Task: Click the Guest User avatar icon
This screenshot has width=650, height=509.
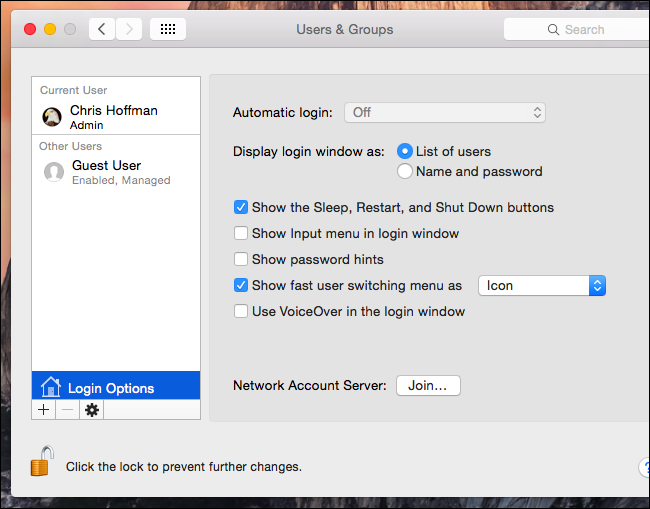Action: pos(54,172)
